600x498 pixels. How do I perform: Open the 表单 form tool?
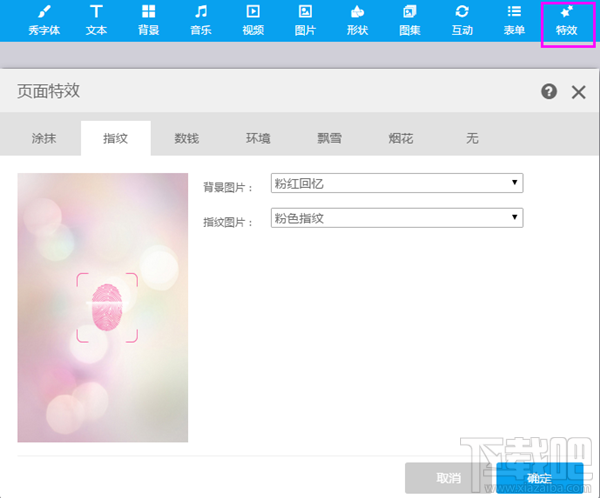[x=514, y=21]
